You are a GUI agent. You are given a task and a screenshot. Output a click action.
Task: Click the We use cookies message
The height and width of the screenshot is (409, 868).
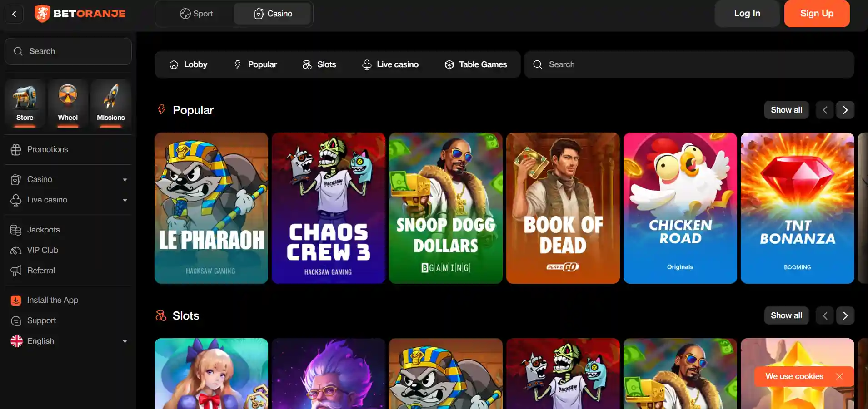(794, 376)
